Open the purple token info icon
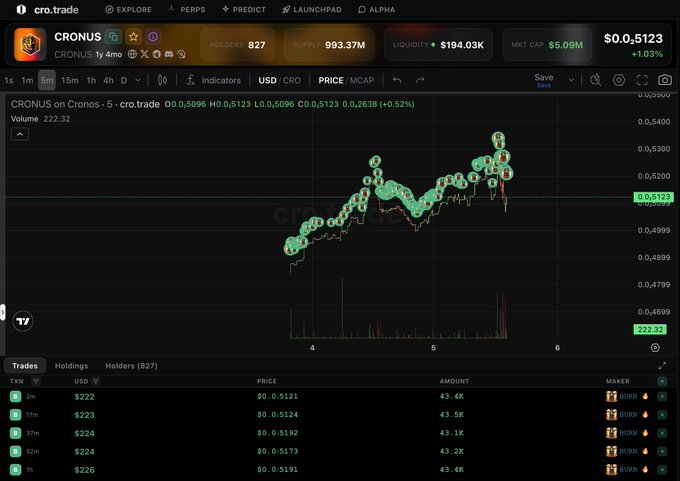The image size is (680, 481). 153,37
